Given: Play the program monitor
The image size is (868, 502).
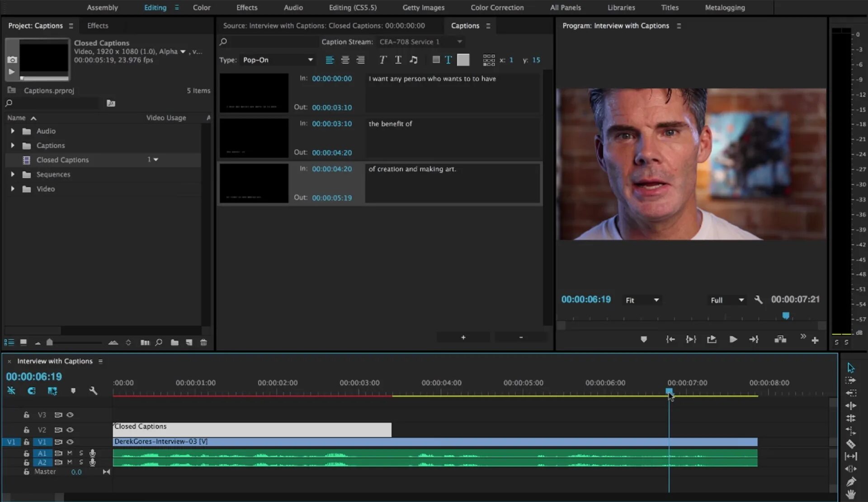Looking at the screenshot, I should [x=733, y=339].
